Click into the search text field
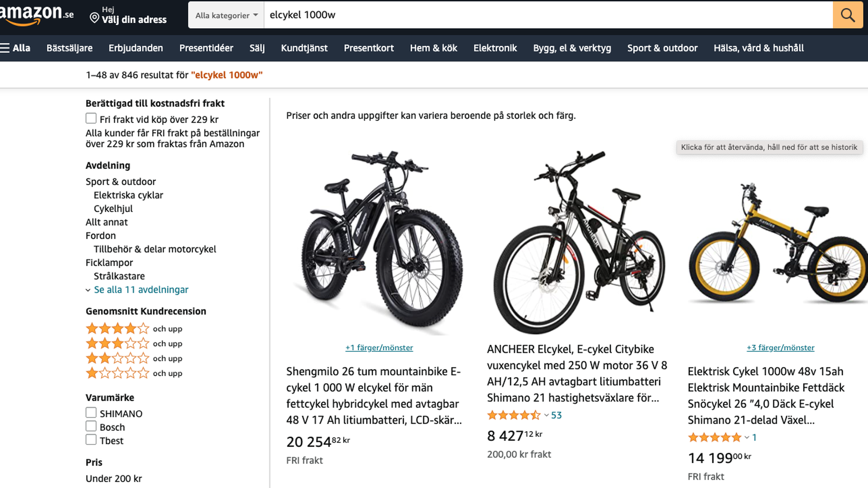This screenshot has width=868, height=488. tap(547, 15)
